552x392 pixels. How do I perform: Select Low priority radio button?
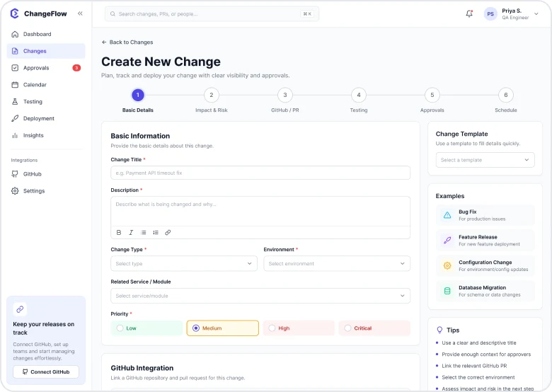[x=120, y=328]
